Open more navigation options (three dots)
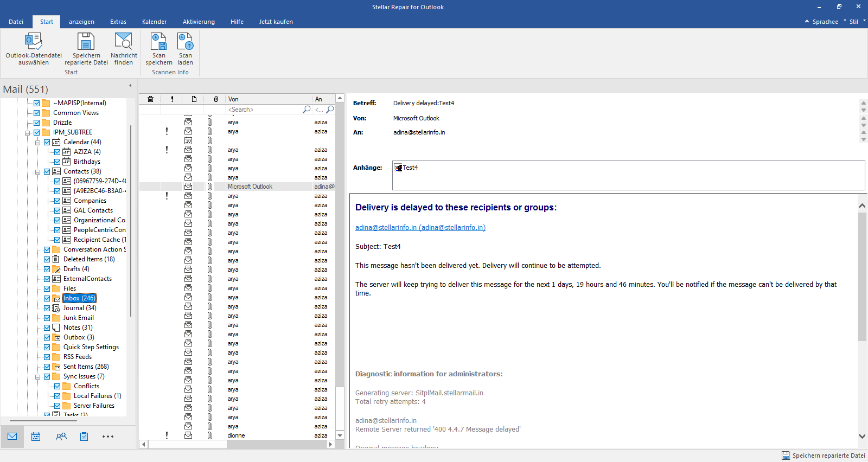 coord(108,437)
